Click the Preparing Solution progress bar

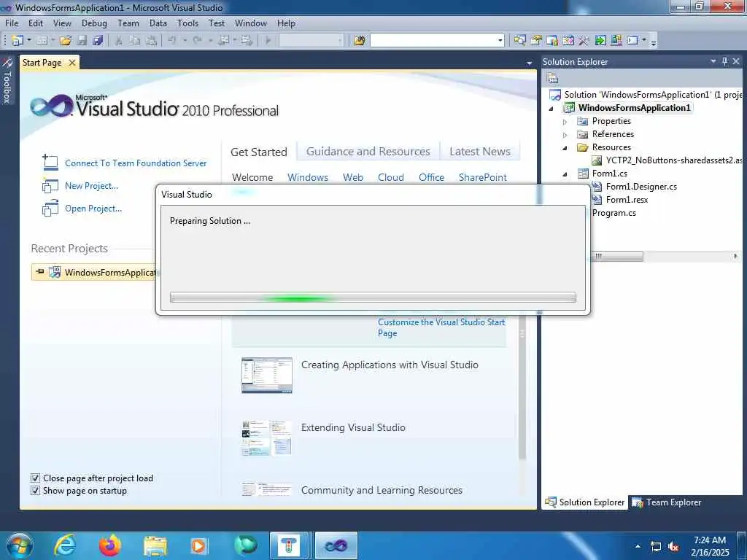click(373, 297)
